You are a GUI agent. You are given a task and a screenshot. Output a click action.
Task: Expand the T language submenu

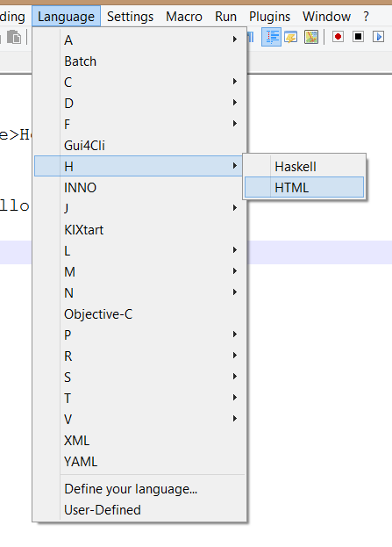click(x=139, y=398)
